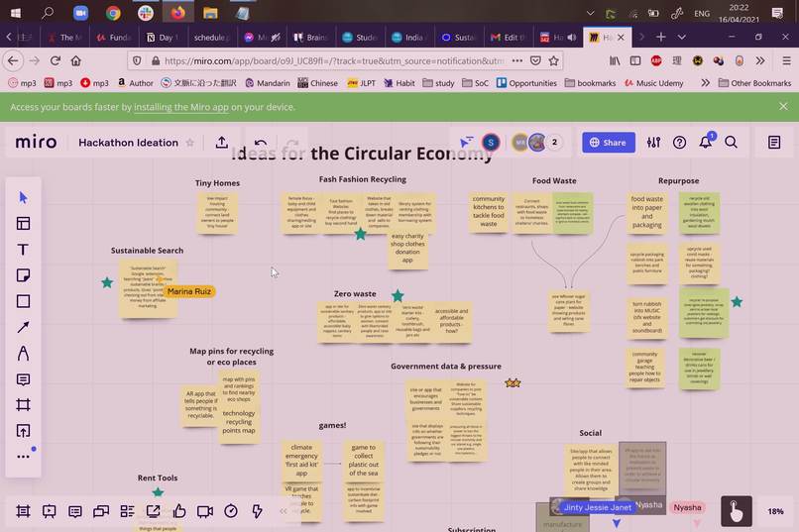799x532 pixels.
Task: Click the installing the Miro app link
Action: [181, 107]
